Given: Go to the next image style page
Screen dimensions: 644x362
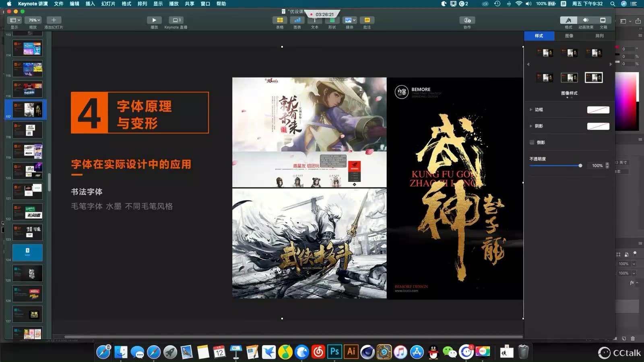Looking at the screenshot, I should click(611, 64).
